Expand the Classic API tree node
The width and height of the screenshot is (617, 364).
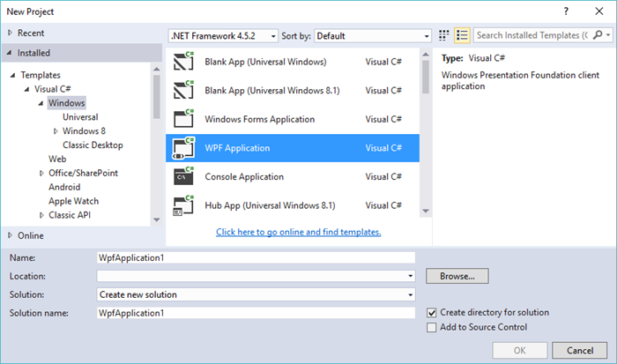41,215
